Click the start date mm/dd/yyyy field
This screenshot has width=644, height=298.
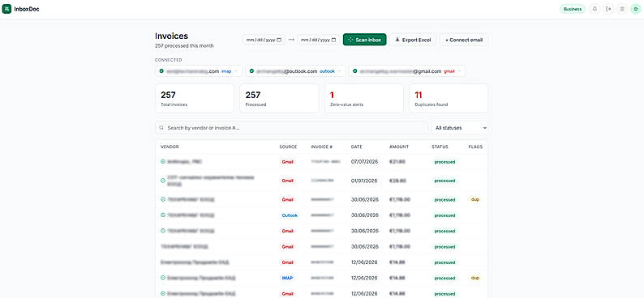(x=264, y=40)
